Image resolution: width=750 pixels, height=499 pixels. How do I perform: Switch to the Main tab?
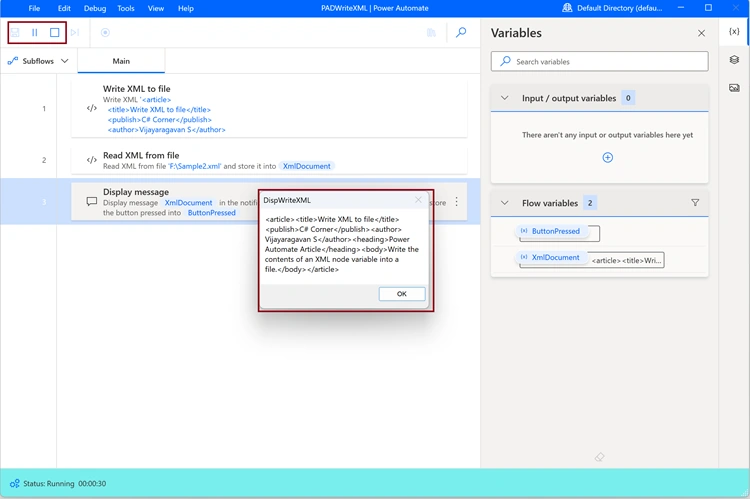[x=121, y=61]
